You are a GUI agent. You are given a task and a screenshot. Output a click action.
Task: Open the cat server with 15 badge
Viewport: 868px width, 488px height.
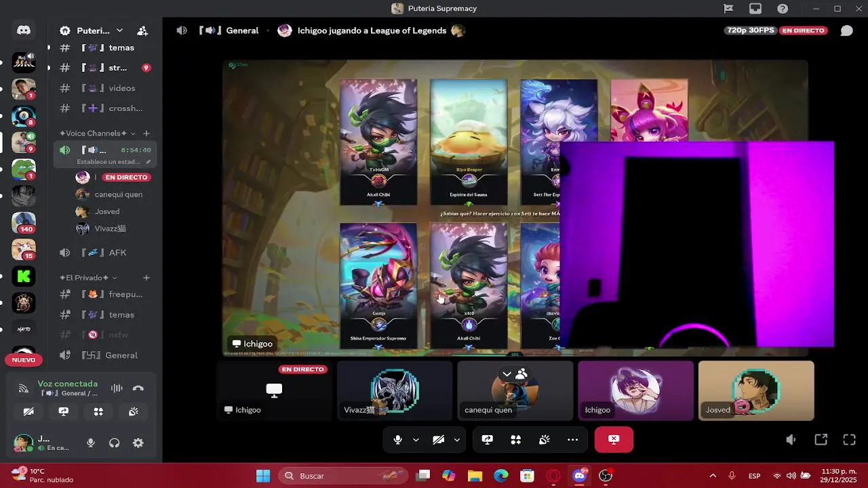(x=24, y=249)
